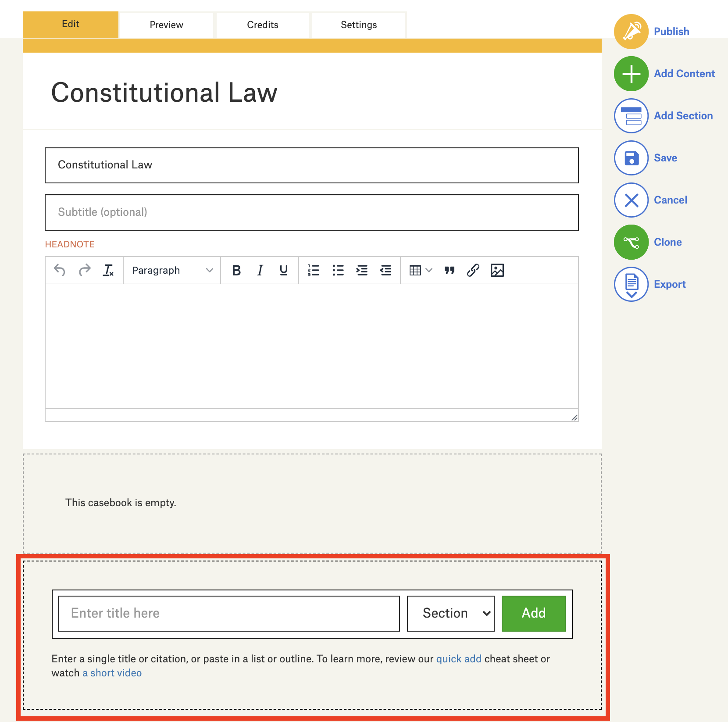The image size is (728, 722).
Task: Click the Export document icon
Action: 631,284
